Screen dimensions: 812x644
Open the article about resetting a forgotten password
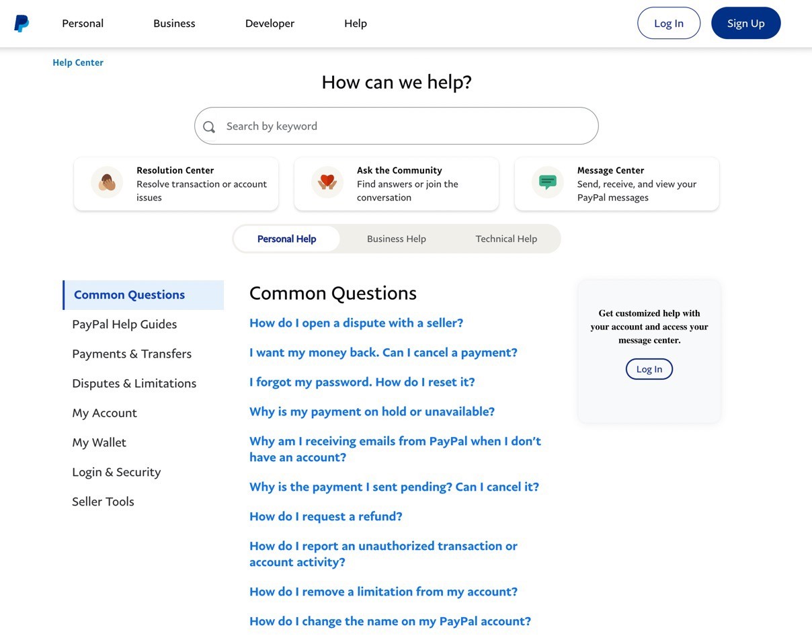tap(362, 382)
